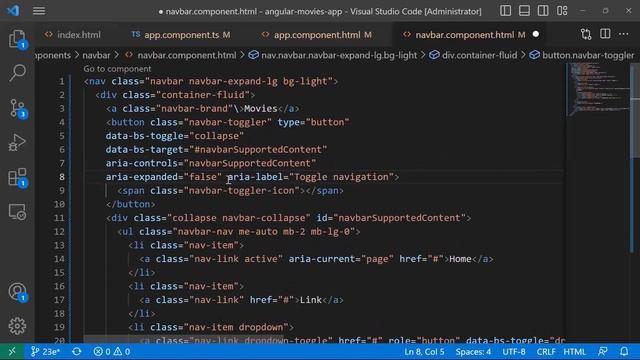The image size is (640, 360).
Task: Open Customize Layout options
Action: [x=562, y=11]
